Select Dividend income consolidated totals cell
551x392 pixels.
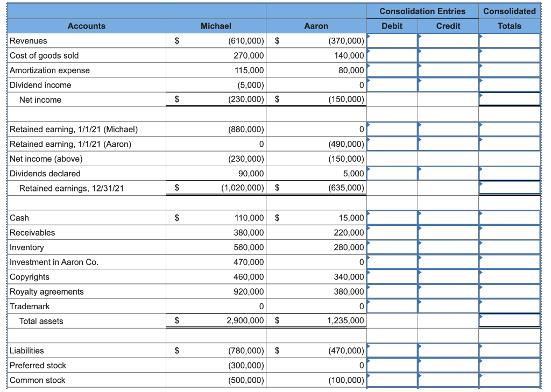(510, 84)
